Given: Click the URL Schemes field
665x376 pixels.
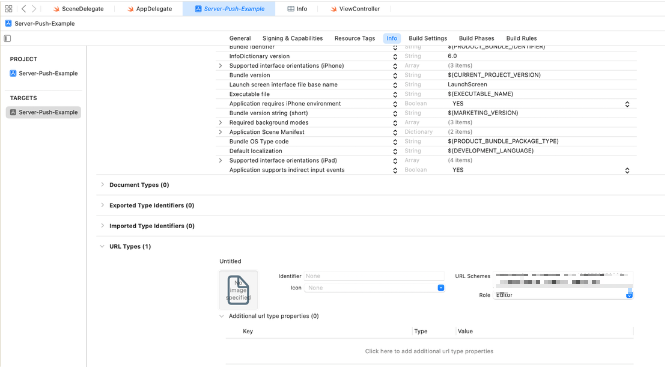Looking at the screenshot, I should click(x=564, y=279).
